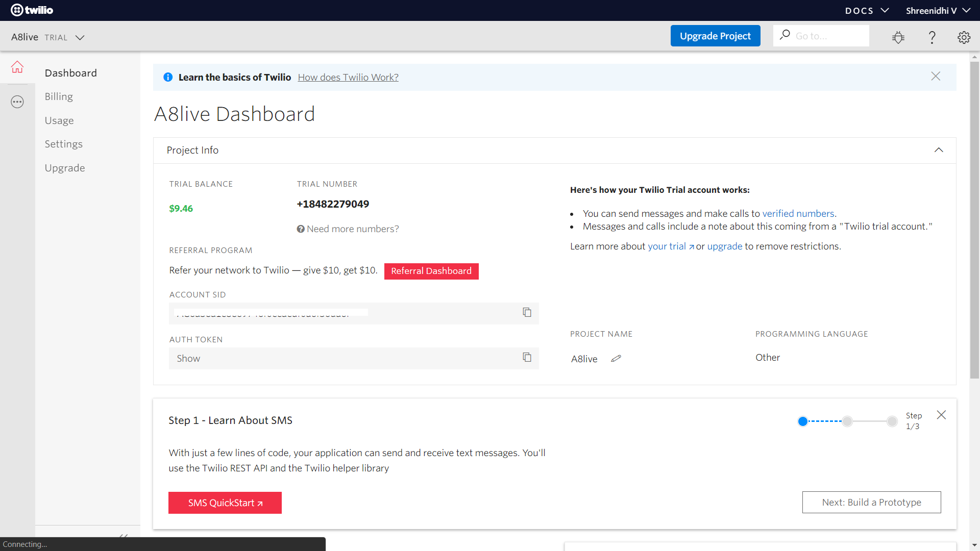The image size is (980, 551).
Task: Click the A8live Dashboard heading
Action: pyautogui.click(x=234, y=114)
